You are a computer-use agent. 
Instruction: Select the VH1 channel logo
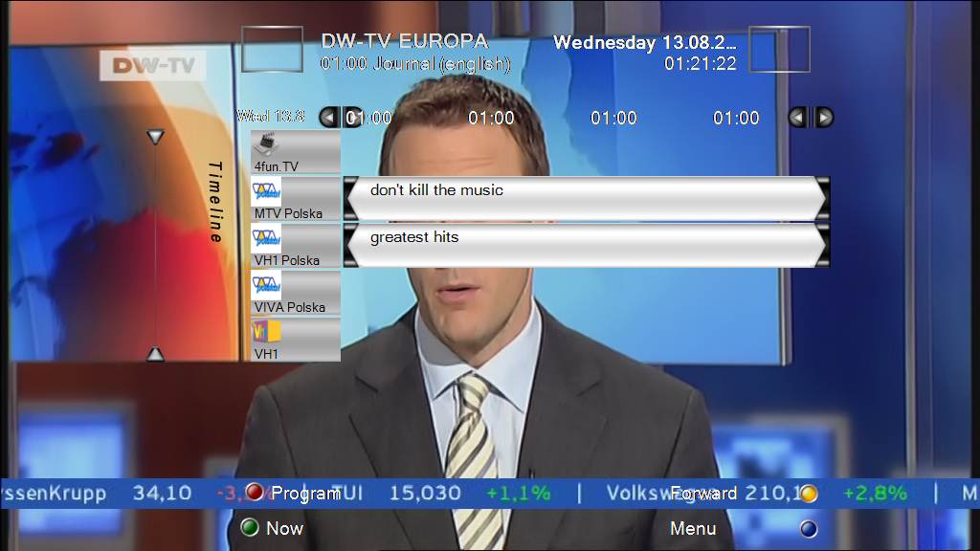coord(266,332)
